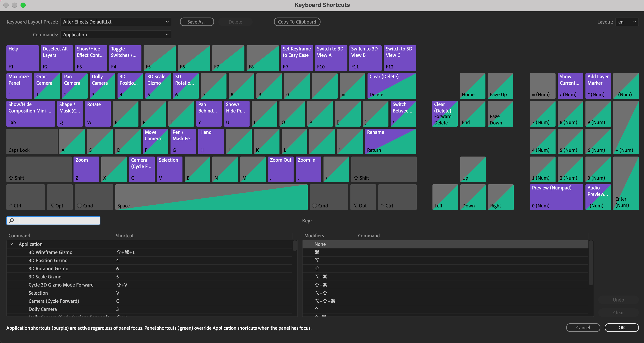Click the Zoom key on the virtual keyboard
Viewport: 644px width, 343px height.
pyautogui.click(x=86, y=169)
